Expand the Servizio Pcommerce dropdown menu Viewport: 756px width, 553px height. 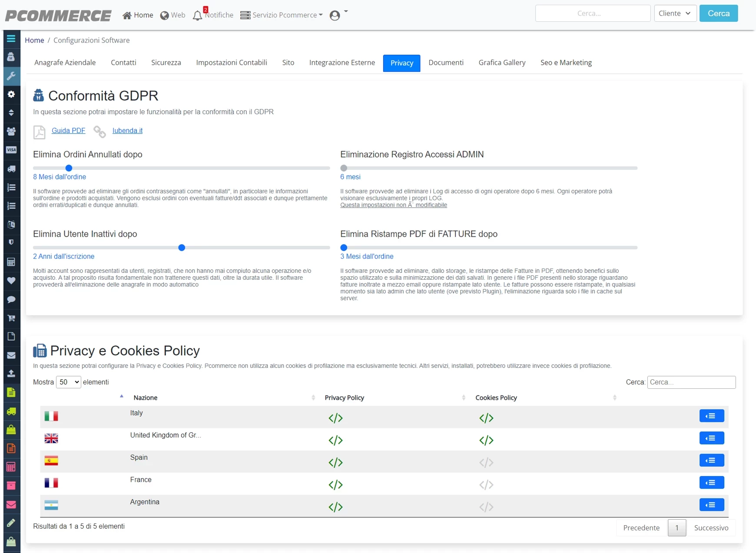click(x=282, y=15)
